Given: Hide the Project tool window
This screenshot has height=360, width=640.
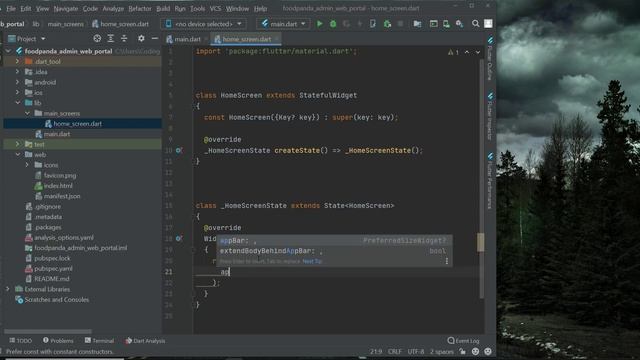Looking at the screenshot, I should (155, 38).
